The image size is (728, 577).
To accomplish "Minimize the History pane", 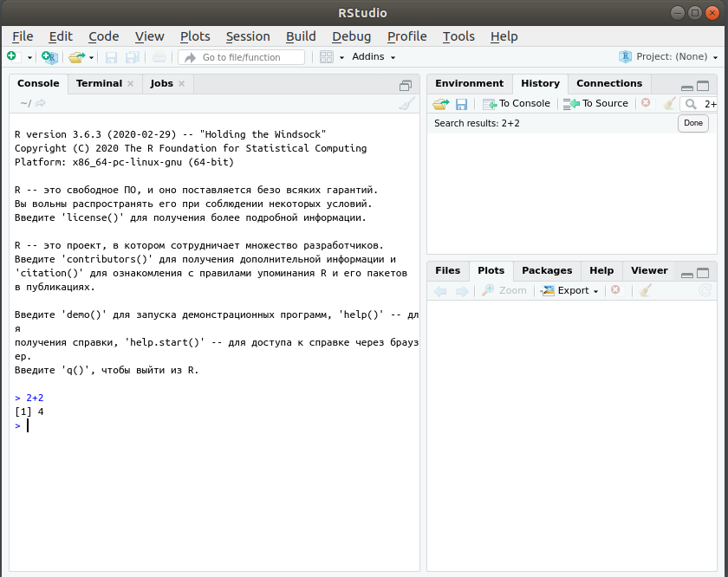I will (687, 87).
